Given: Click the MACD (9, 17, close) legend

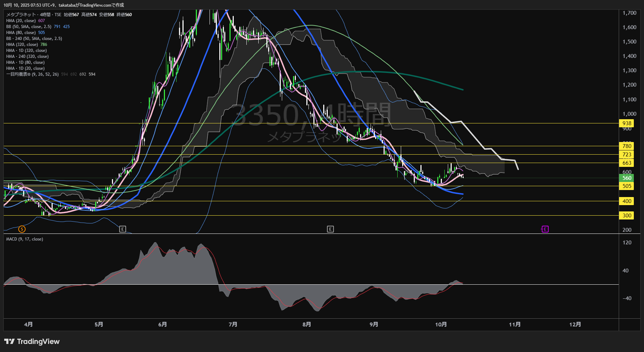Looking at the screenshot, I should (25, 239).
